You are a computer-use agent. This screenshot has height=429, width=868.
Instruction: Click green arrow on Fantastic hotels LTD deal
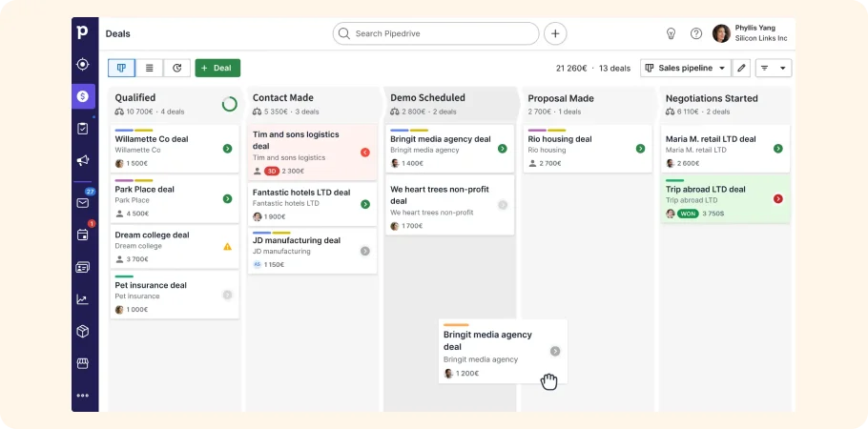(364, 204)
